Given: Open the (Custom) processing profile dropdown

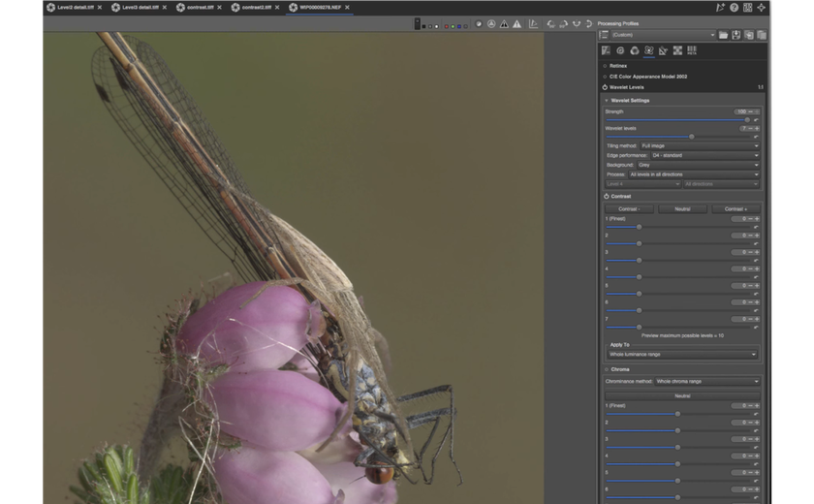Looking at the screenshot, I should [x=663, y=35].
